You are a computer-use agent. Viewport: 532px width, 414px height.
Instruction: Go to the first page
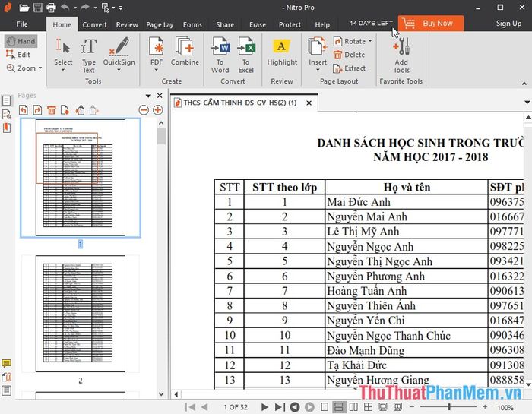coord(190,407)
